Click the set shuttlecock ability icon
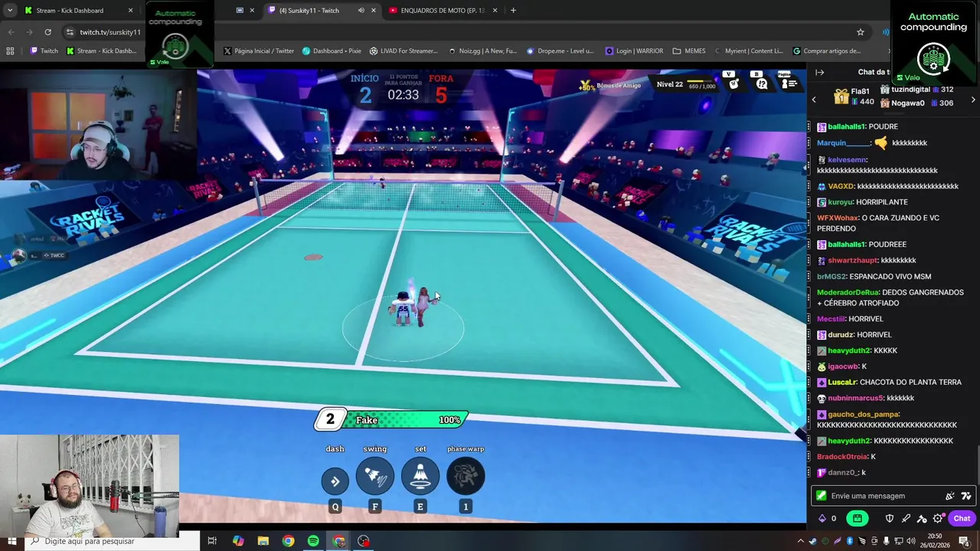 420,477
